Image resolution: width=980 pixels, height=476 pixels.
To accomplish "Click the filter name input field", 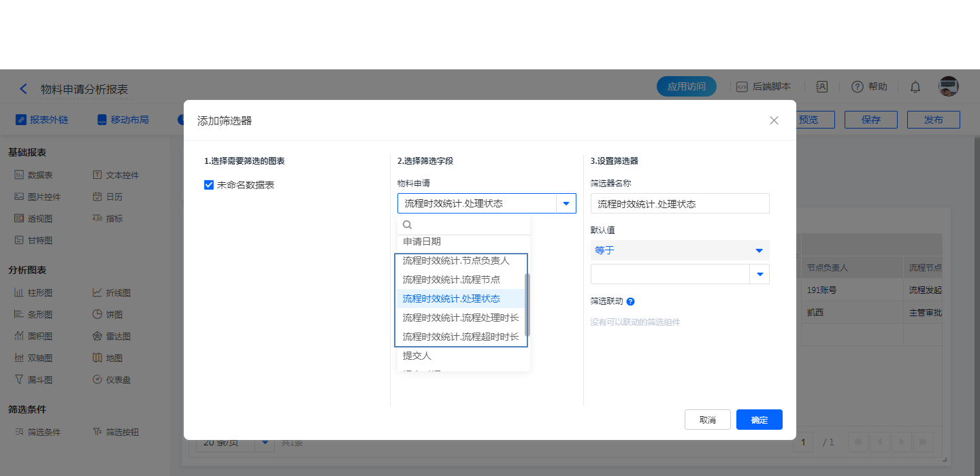I will click(x=679, y=203).
